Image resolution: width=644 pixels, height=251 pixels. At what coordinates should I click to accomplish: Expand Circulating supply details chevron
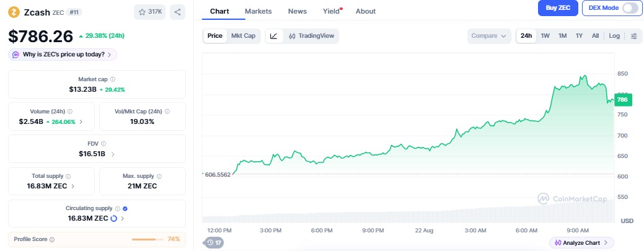(122, 219)
